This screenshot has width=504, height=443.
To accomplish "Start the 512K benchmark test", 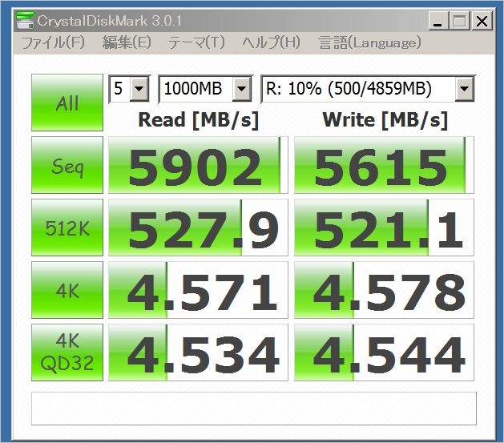I will pyautogui.click(x=67, y=228).
